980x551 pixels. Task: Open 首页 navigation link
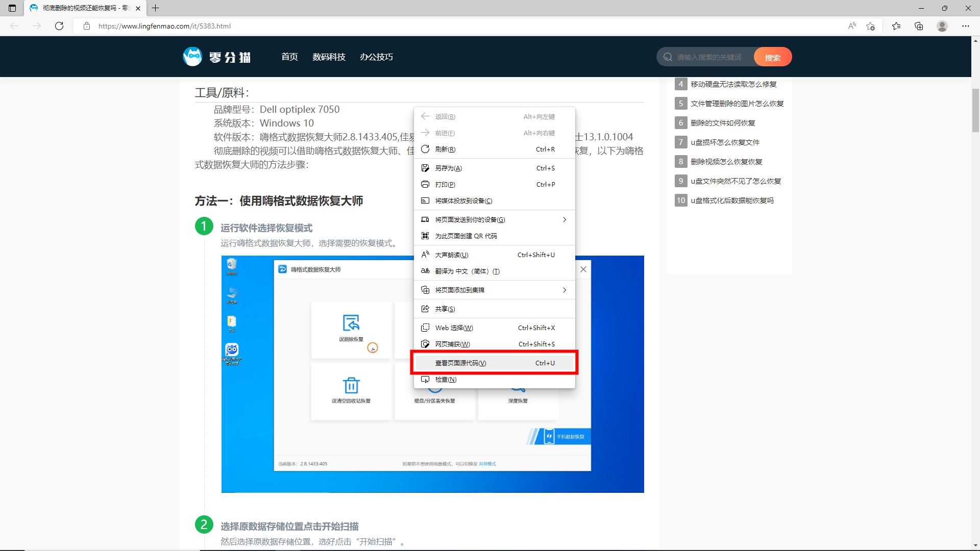coord(289,57)
